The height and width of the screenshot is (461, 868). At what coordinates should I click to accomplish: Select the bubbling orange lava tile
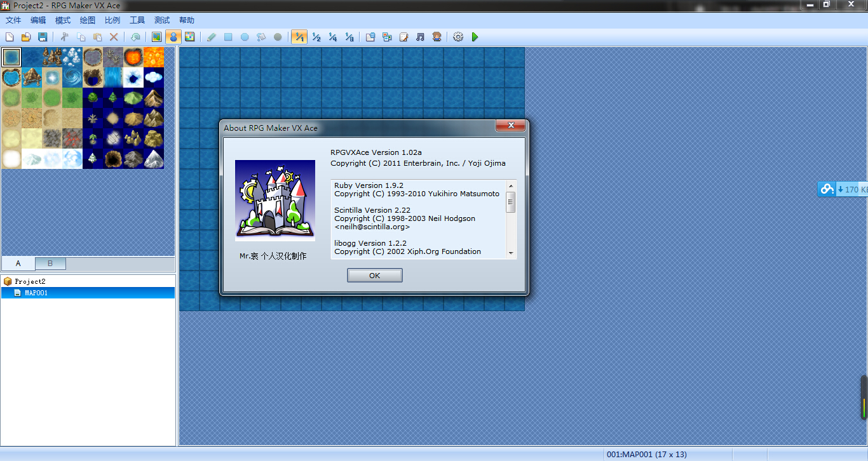click(x=154, y=57)
